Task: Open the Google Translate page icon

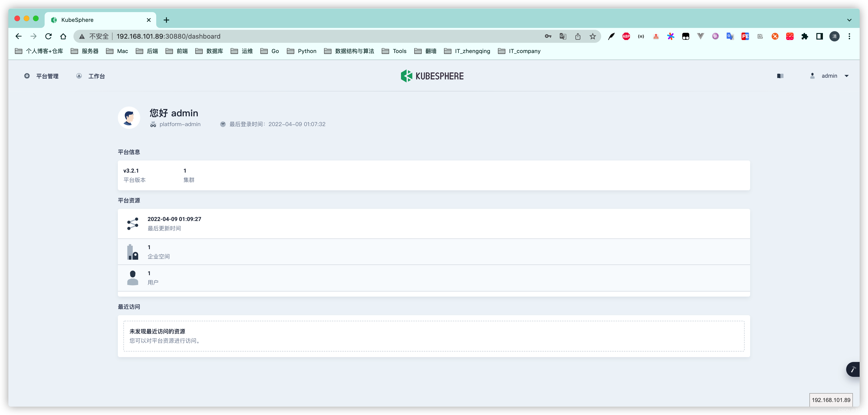Action: click(563, 37)
